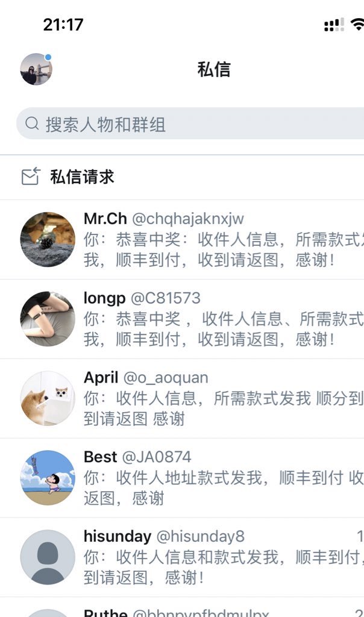View April's shiba dog avatar
Viewport: 364px width, 617px height.
click(x=48, y=398)
